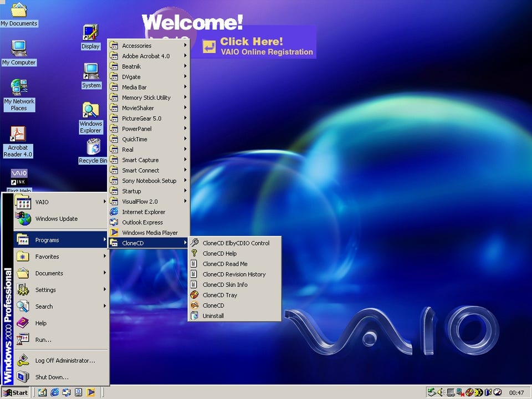Screen dimensions: 532x399
Task: Open CloneCD ElbyCDIO Control
Action: tap(234, 243)
